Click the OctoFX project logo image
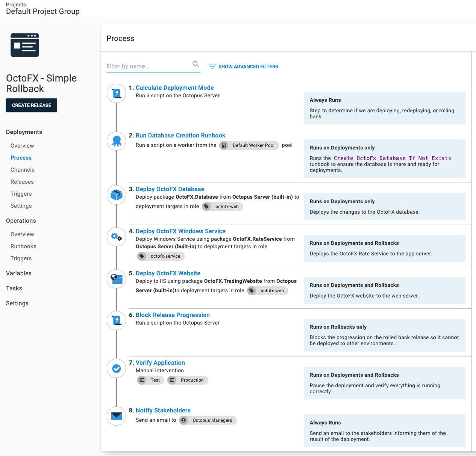 25,45
